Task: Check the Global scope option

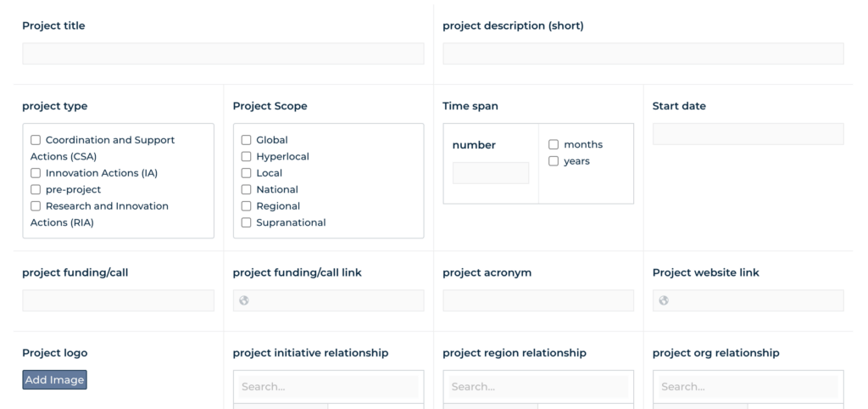Action: [247, 140]
